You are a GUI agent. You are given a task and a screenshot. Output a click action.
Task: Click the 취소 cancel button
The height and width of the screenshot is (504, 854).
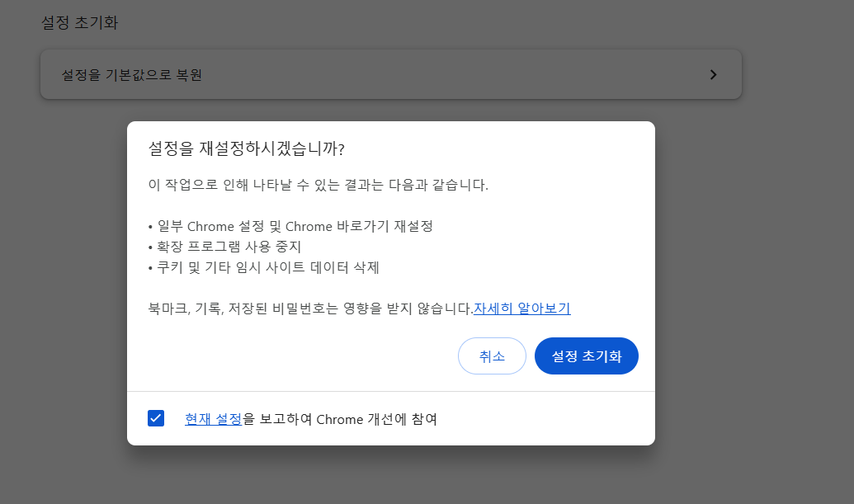pos(492,356)
